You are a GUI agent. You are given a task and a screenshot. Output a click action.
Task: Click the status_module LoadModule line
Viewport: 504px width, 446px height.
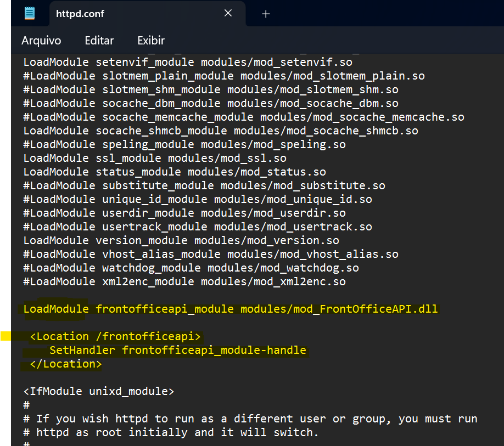[175, 172]
